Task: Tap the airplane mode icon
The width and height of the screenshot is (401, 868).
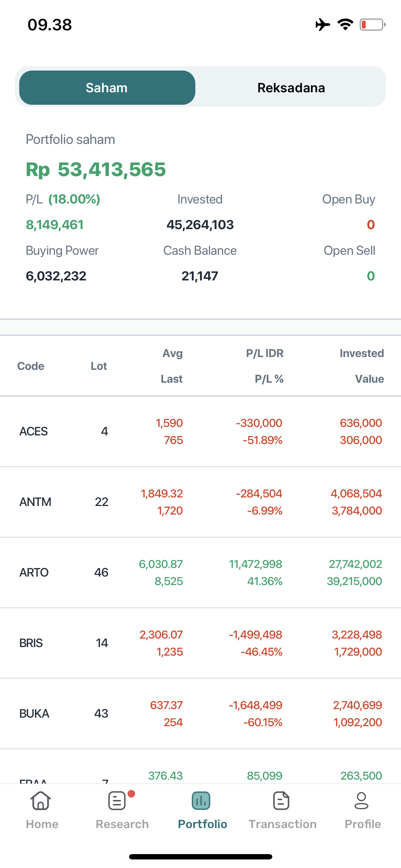Action: pyautogui.click(x=323, y=25)
